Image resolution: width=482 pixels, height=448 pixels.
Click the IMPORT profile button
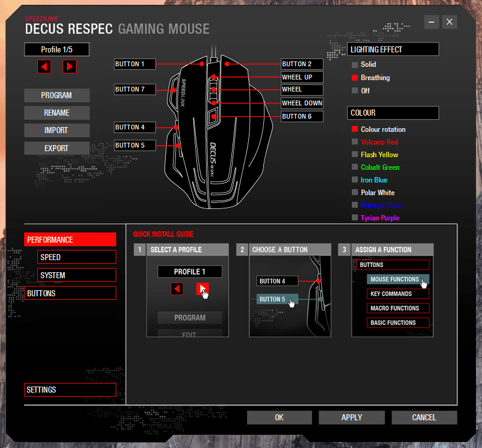[57, 130]
